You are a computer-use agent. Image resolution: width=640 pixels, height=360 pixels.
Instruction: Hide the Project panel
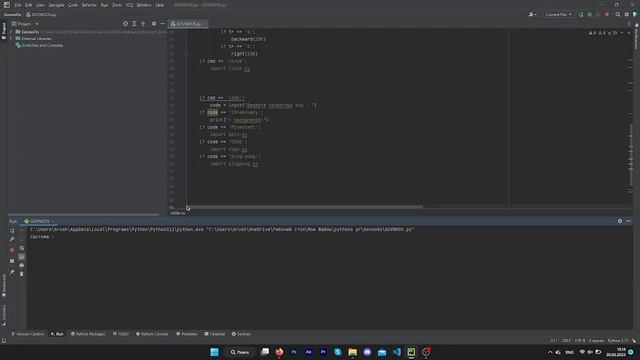[x=162, y=24]
